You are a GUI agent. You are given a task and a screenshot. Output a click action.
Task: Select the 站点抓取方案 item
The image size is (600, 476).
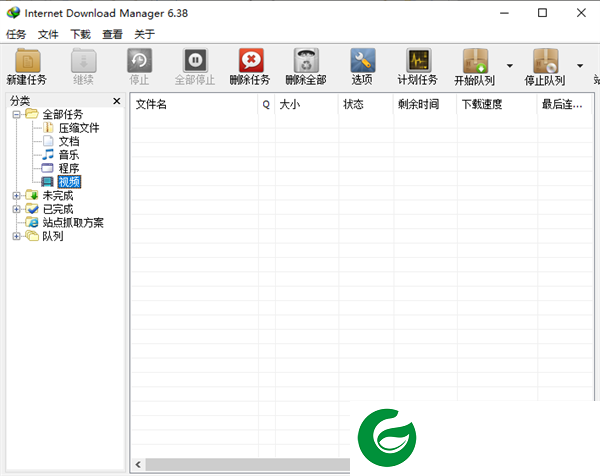[73, 222]
